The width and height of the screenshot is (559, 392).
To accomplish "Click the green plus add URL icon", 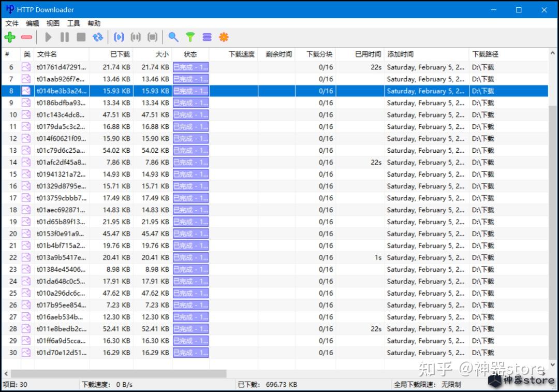I will (x=10, y=37).
